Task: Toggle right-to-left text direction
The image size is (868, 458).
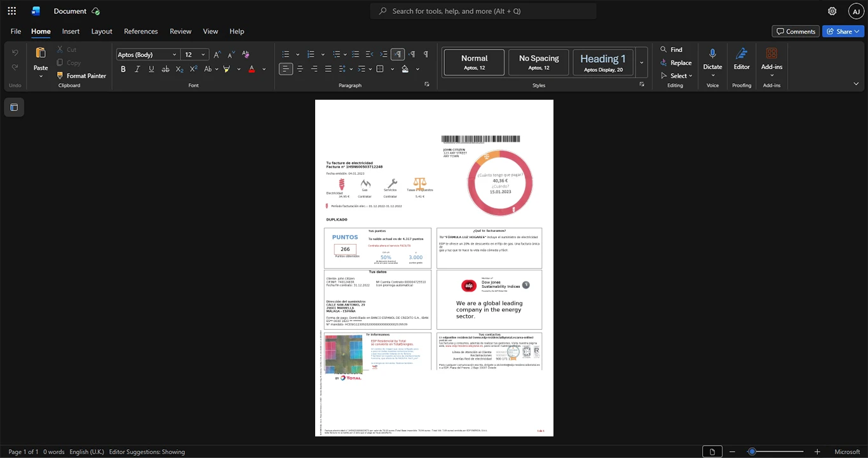Action: (412, 55)
